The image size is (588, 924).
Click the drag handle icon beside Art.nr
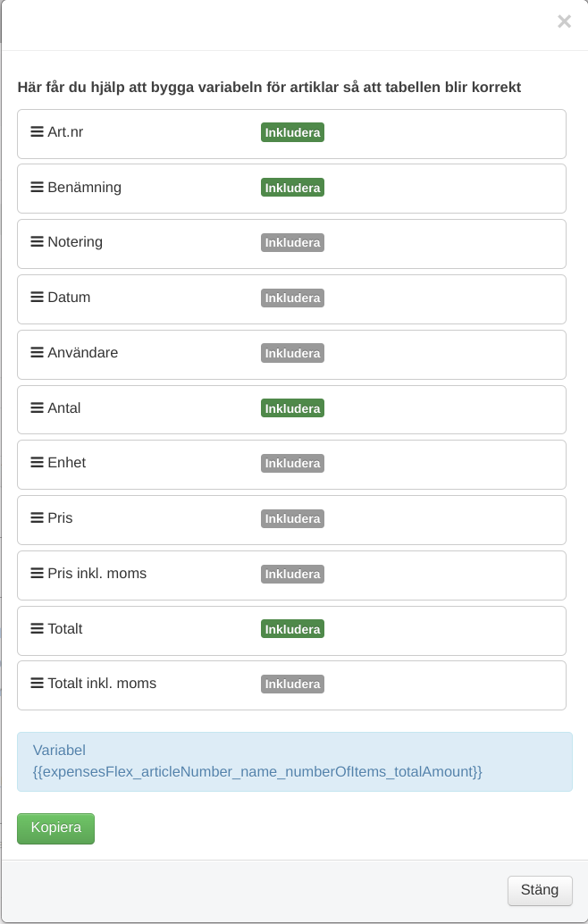(37, 132)
